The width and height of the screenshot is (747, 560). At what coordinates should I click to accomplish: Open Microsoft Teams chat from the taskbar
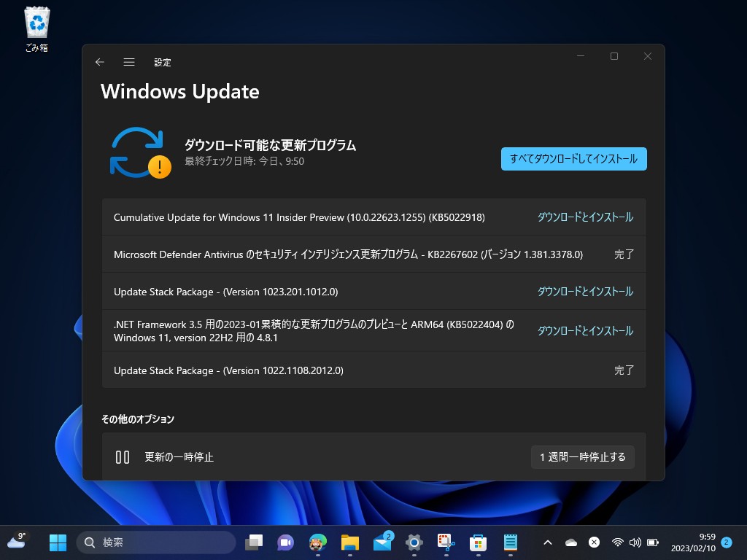[x=286, y=542]
